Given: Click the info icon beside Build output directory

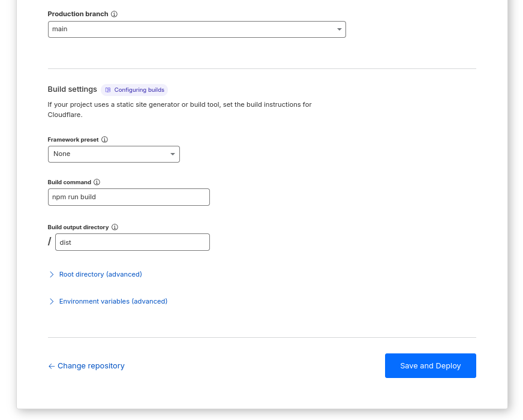Looking at the screenshot, I should point(115,227).
